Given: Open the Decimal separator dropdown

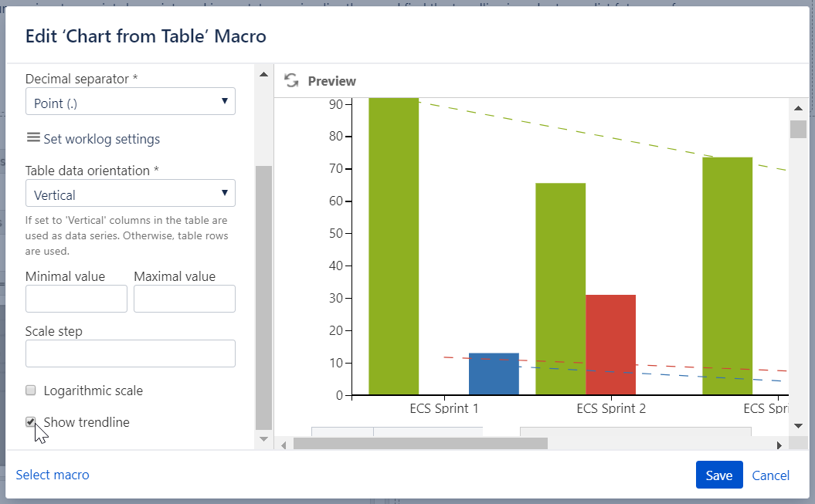Looking at the screenshot, I should tap(130, 102).
